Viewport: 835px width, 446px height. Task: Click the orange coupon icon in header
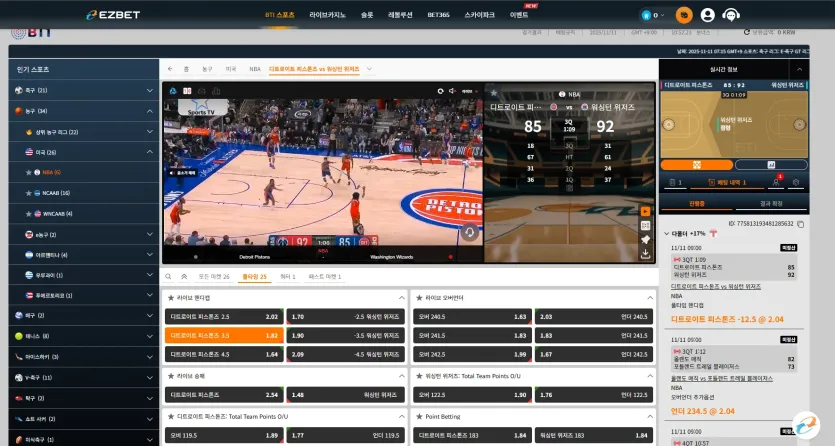[684, 15]
